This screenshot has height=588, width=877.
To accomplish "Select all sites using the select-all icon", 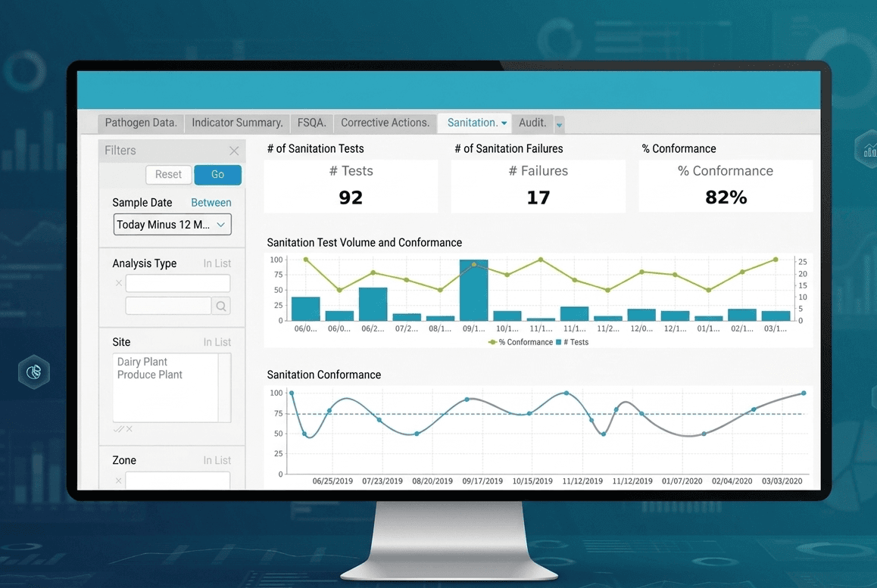I will (x=117, y=429).
